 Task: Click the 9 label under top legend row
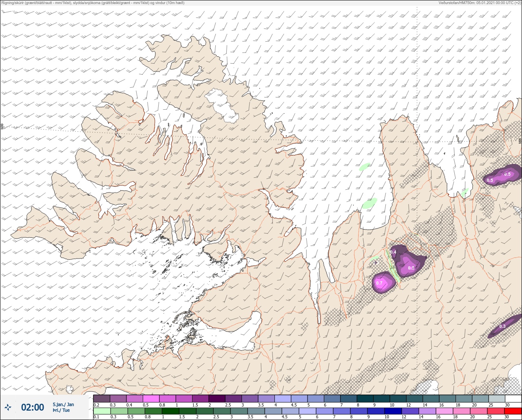coord(374,405)
